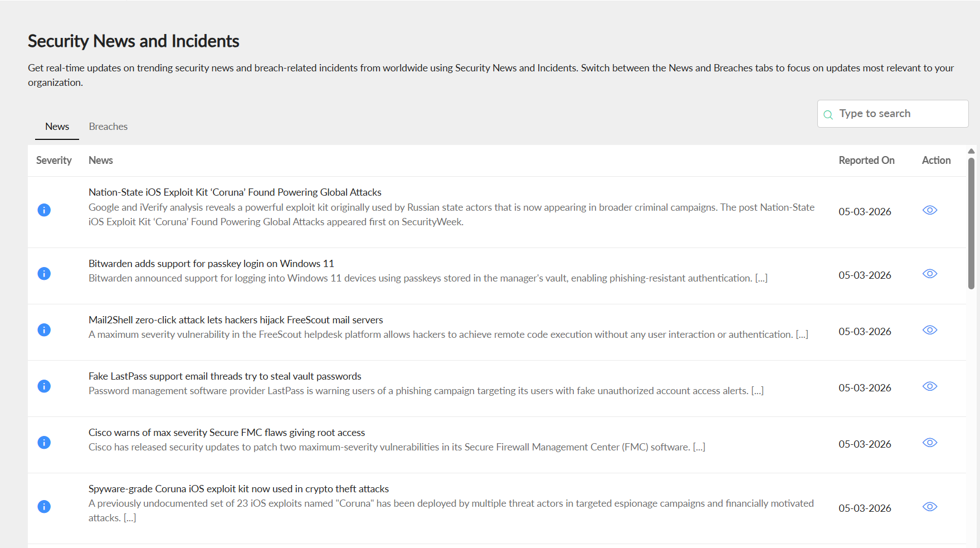
Task: Click severity info icon for Bitwarden passkey news
Action: (44, 274)
